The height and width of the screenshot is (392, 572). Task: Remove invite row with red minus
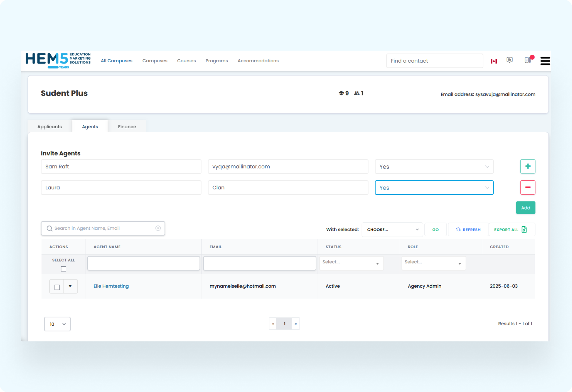click(528, 187)
